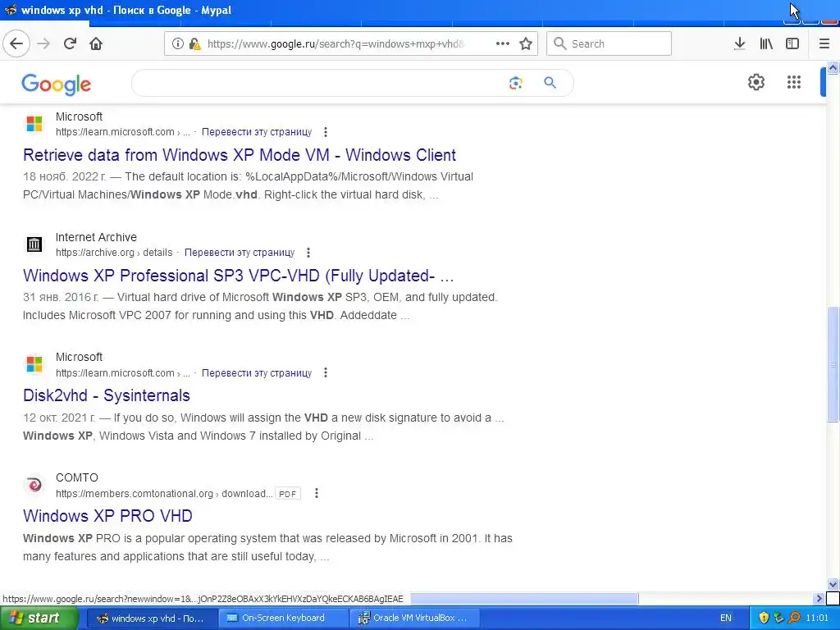
Task: Open more options for Internet Archive result
Action: click(308, 253)
